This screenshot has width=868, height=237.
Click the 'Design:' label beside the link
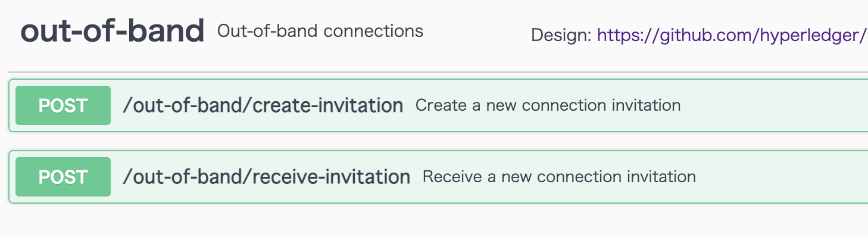(x=561, y=36)
